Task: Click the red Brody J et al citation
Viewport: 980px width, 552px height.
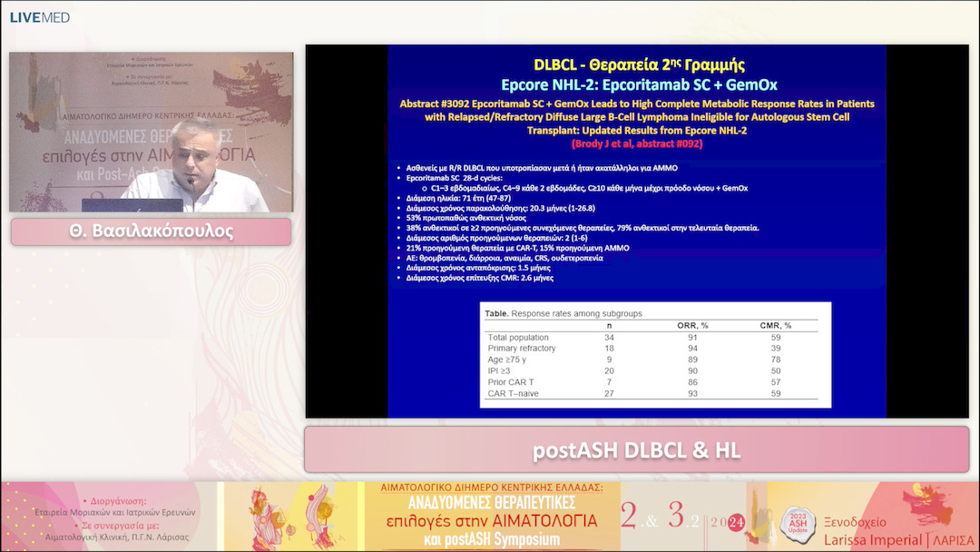Action: click(637, 143)
